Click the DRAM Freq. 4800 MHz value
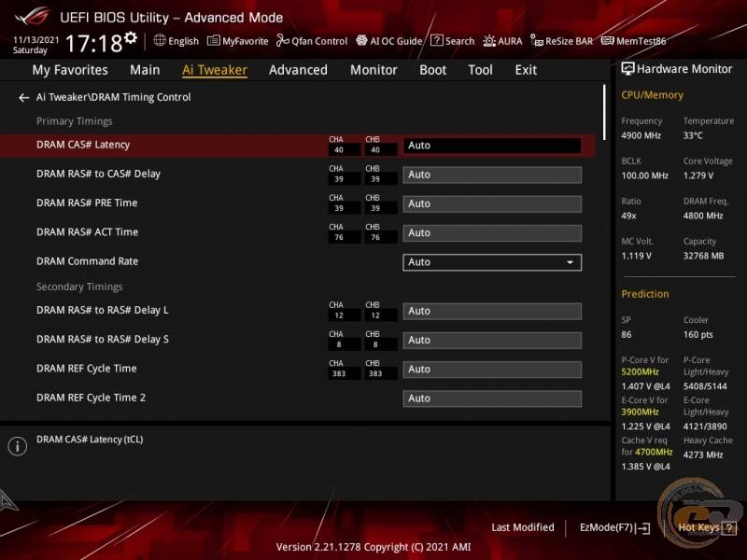This screenshot has height=560, width=747. (703, 216)
